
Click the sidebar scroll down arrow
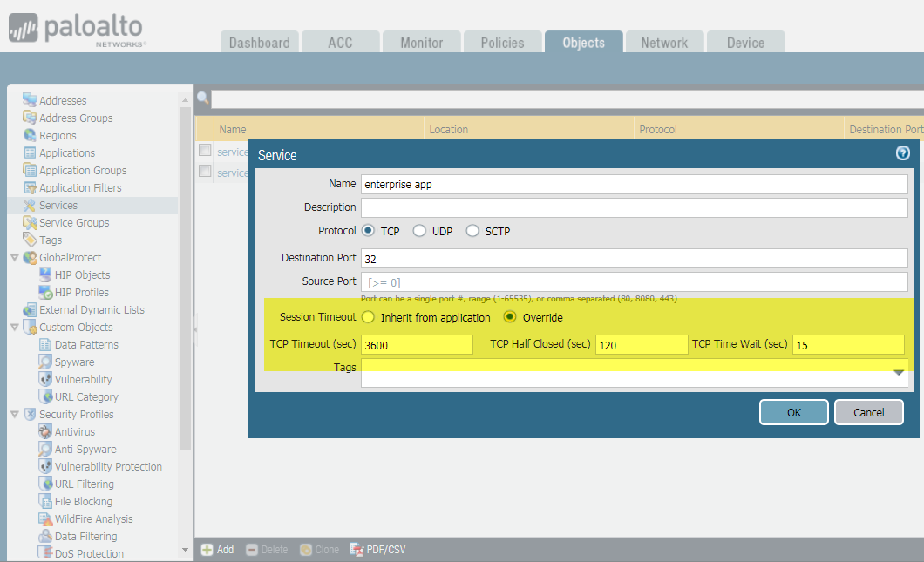click(185, 550)
